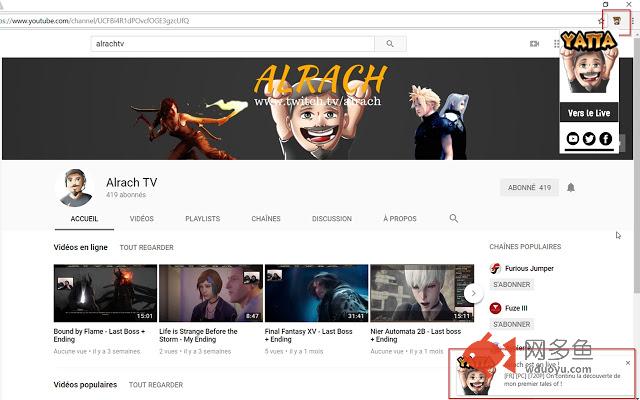
Task: Search within the channel using magnifier tab icon
Action: (x=453, y=218)
